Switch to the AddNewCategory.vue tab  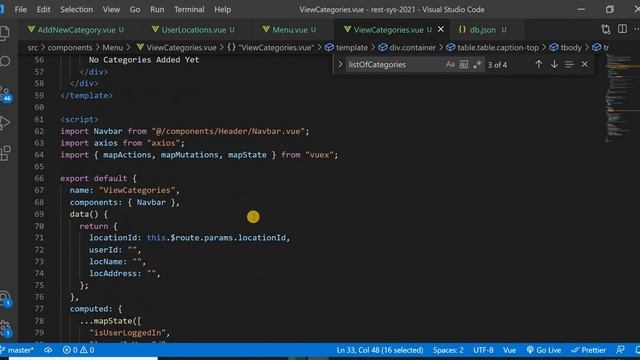76,29
